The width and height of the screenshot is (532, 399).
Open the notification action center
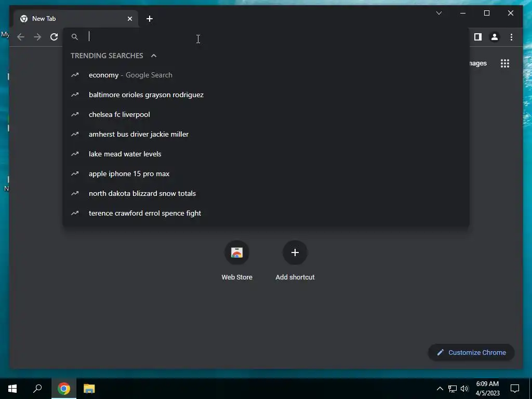point(515,389)
